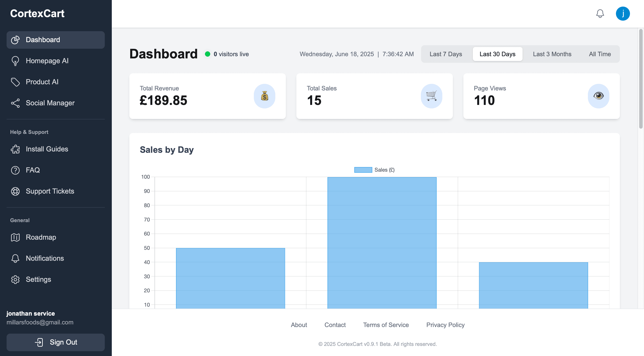Click the third 40-value sales bar
Viewport: 644px width, 356px height.
tap(534, 285)
